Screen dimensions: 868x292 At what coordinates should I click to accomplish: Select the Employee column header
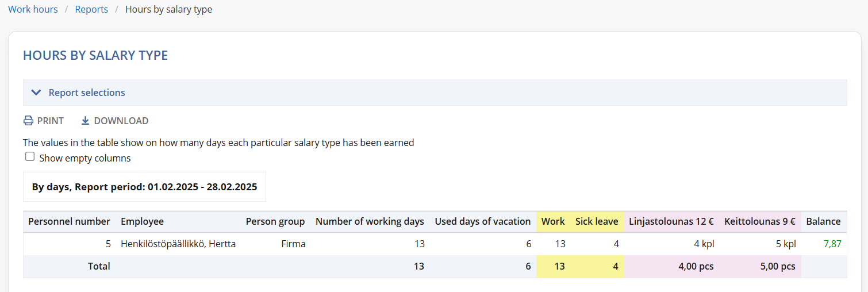142,221
